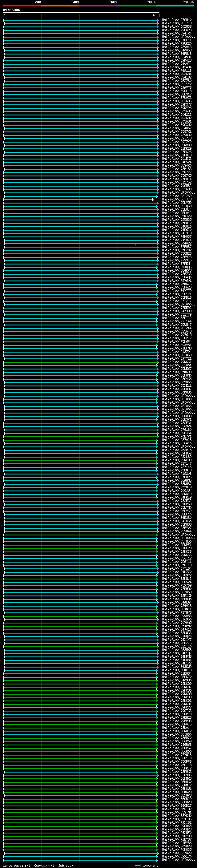The height and width of the screenshot is (868, 197).
Task: Click the label UniRef100_Q1HR69
Action: coord(177,504)
